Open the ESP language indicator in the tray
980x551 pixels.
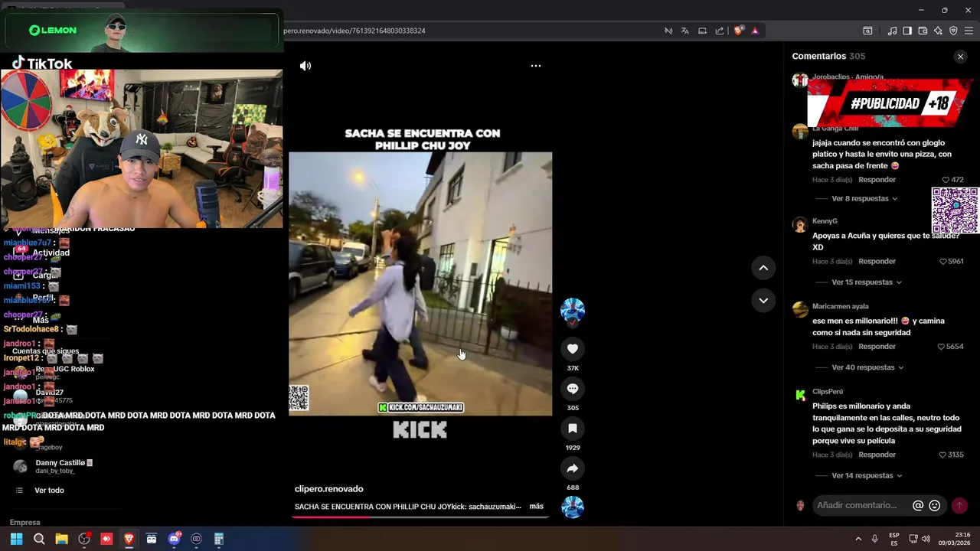tap(894, 540)
